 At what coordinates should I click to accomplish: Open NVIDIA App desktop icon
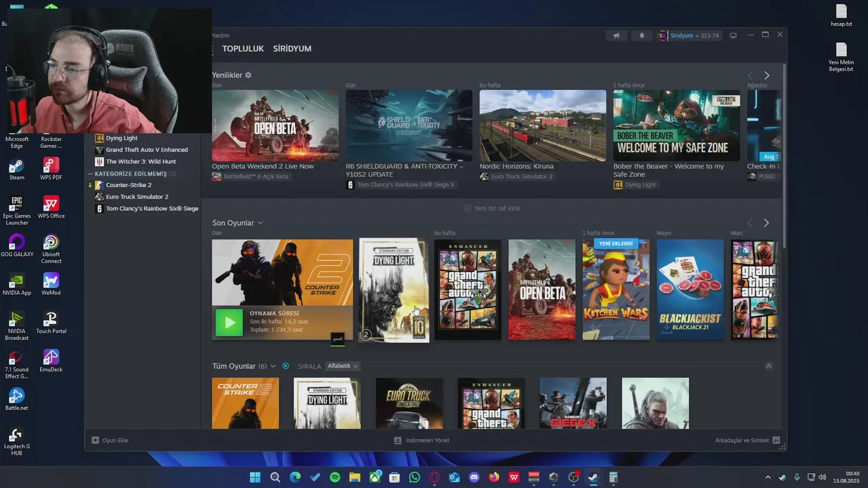[16, 285]
